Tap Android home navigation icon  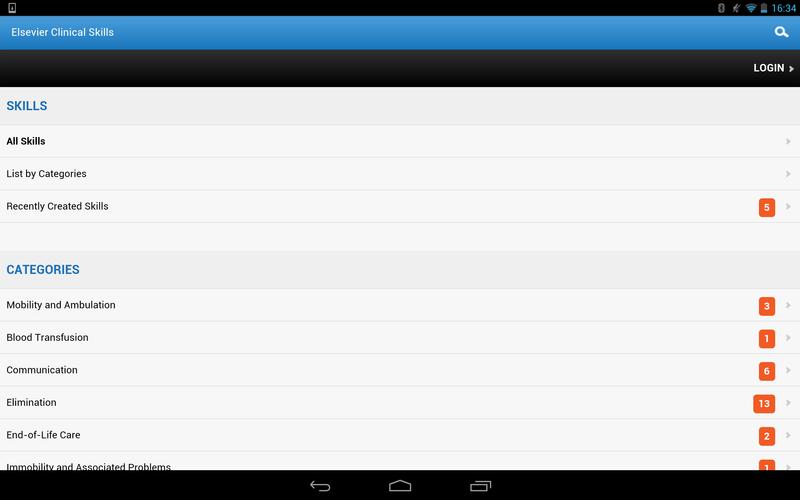click(x=400, y=486)
